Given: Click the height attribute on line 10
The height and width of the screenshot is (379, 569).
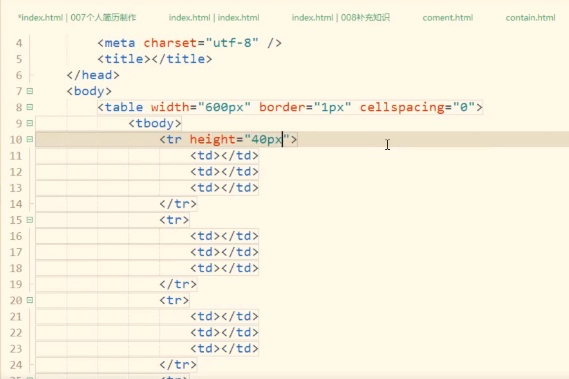Looking at the screenshot, I should (x=212, y=139).
